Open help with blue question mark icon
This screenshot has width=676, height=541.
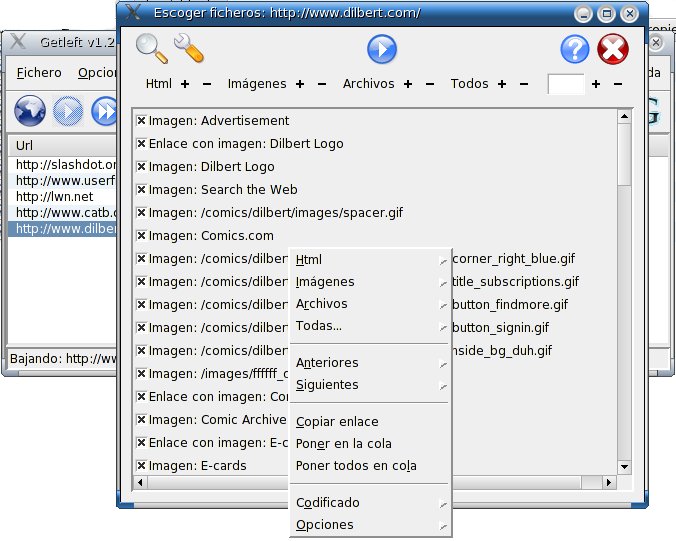pyautogui.click(x=575, y=49)
